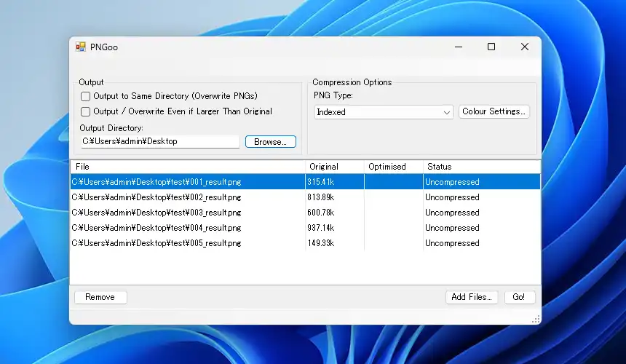
Task: Open Colour Settings dialog
Action: pos(494,111)
